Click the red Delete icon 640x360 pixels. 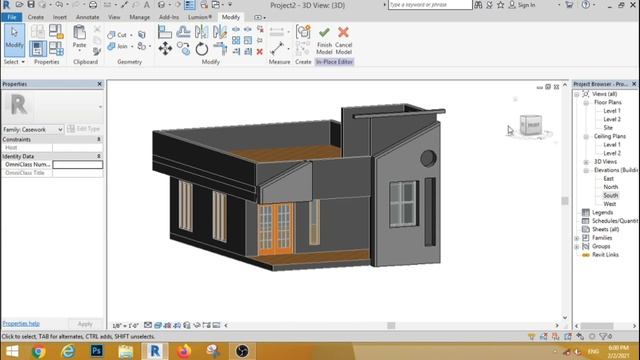tap(260, 52)
